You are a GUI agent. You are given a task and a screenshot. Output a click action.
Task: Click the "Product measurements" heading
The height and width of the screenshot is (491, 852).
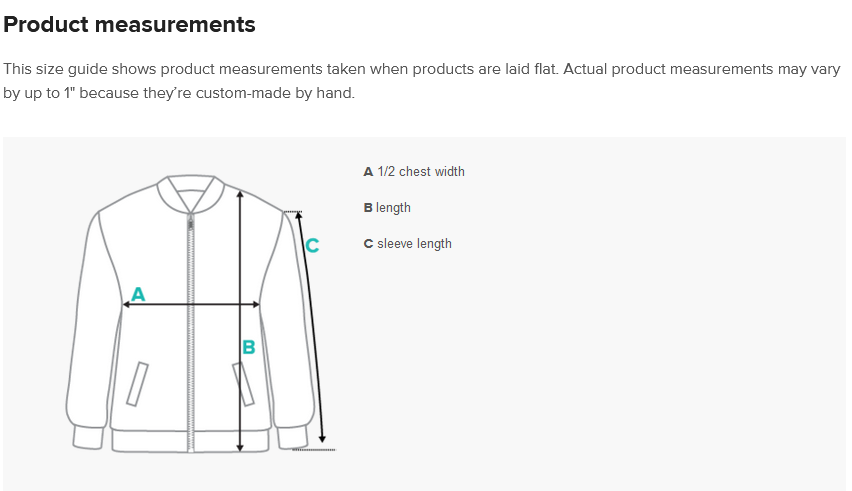[129, 24]
